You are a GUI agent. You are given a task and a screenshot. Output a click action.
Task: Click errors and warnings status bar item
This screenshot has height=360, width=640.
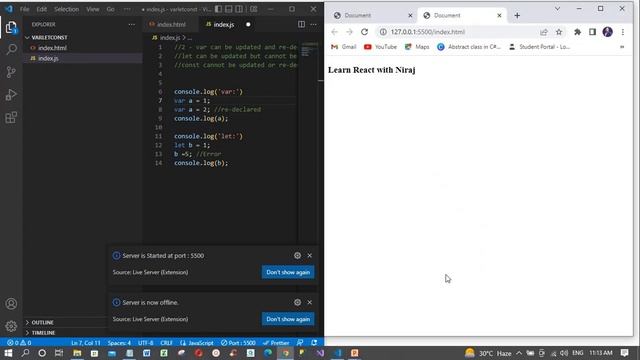(x=19, y=343)
